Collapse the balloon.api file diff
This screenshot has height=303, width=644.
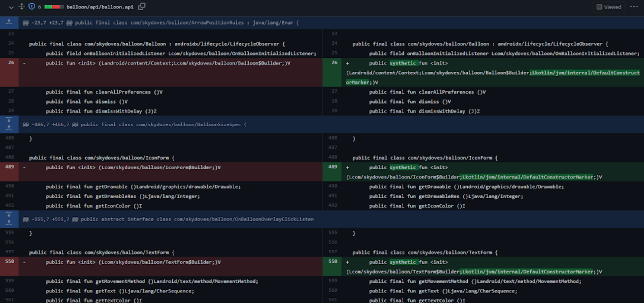coord(11,7)
